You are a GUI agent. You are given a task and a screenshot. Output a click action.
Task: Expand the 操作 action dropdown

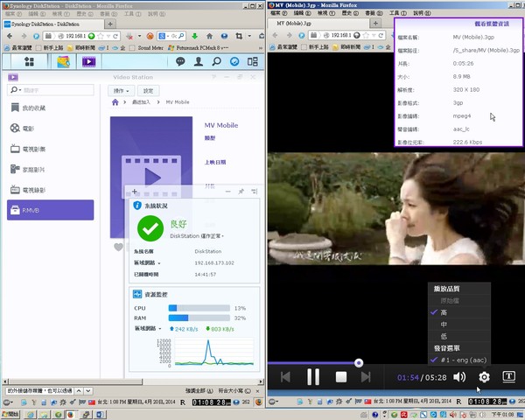pyautogui.click(x=122, y=91)
